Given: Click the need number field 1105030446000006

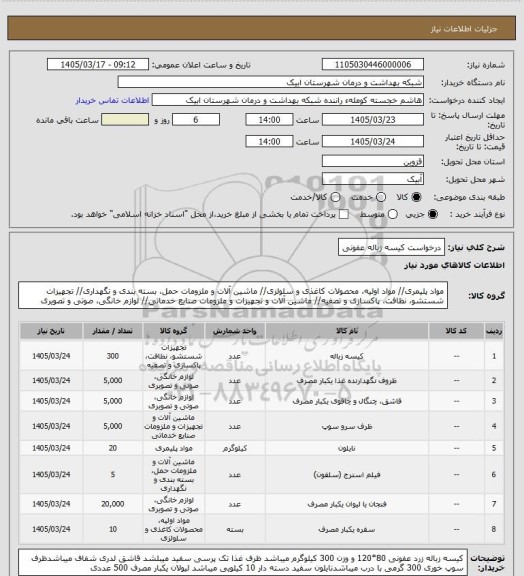Looking at the screenshot, I should point(373,65).
